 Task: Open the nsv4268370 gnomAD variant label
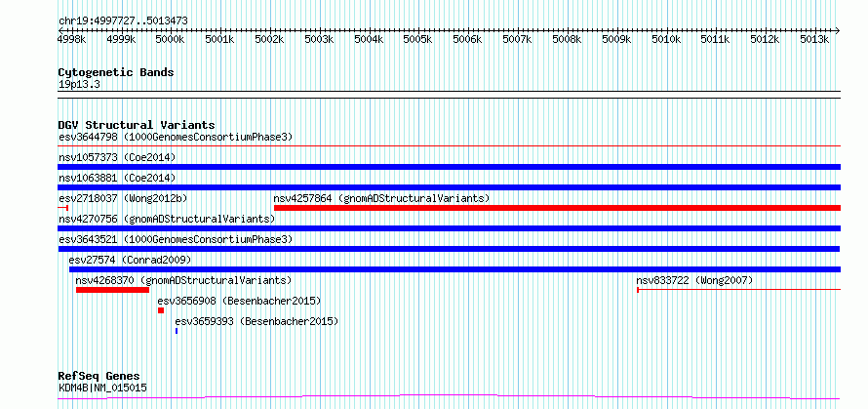pyautogui.click(x=183, y=280)
